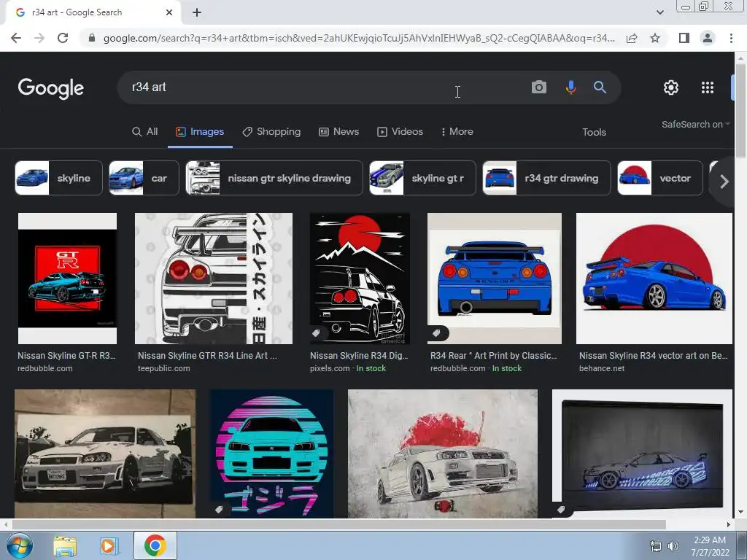This screenshot has width=747, height=560.
Task: Open the Chrome side panel icon
Action: (x=684, y=38)
